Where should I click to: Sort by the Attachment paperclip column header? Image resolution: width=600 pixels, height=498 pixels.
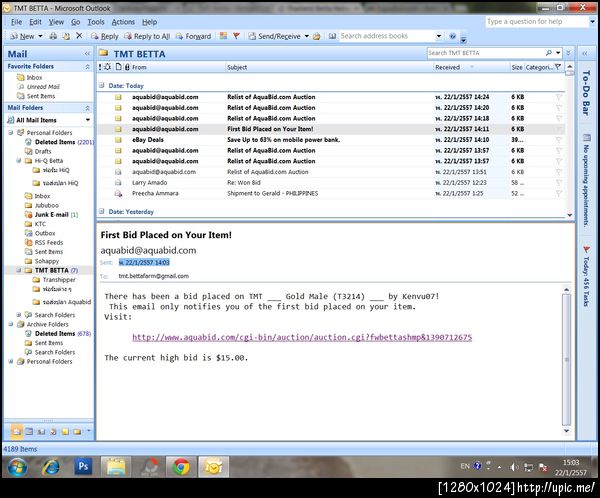pos(127,67)
